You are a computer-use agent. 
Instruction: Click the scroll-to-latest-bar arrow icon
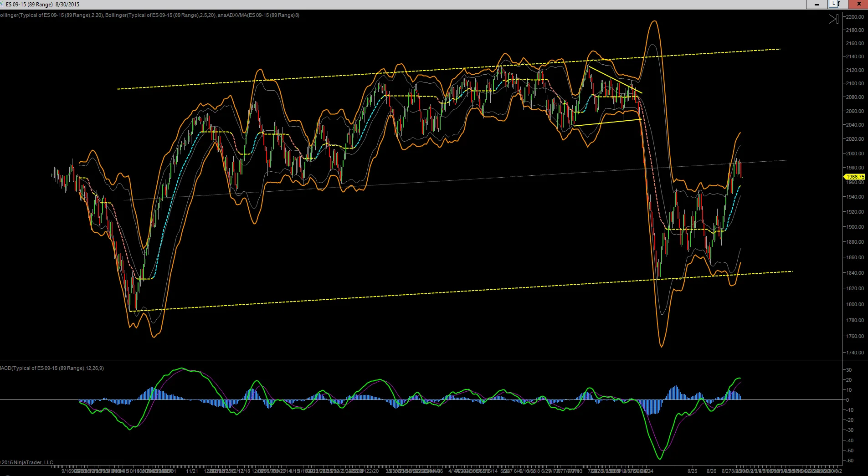click(833, 19)
